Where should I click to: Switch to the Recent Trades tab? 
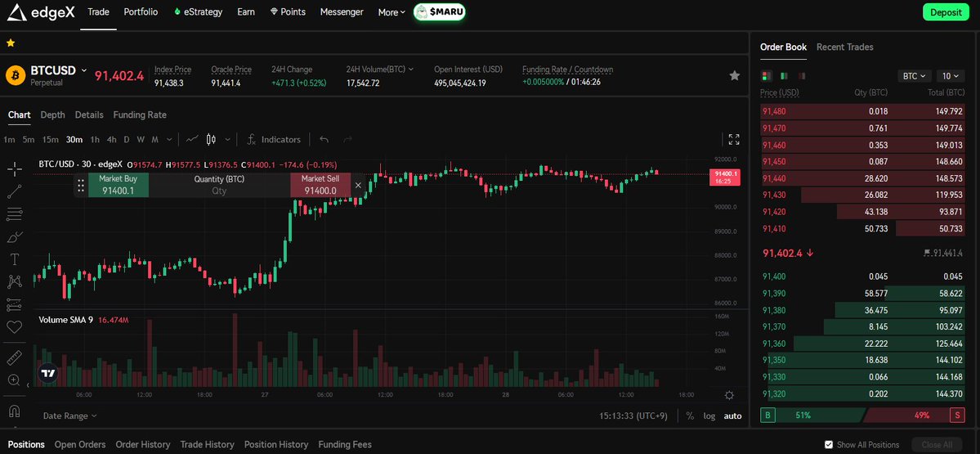845,47
